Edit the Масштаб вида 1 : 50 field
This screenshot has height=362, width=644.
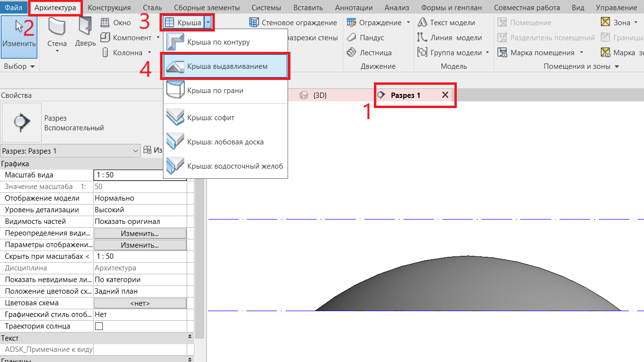click(140, 175)
